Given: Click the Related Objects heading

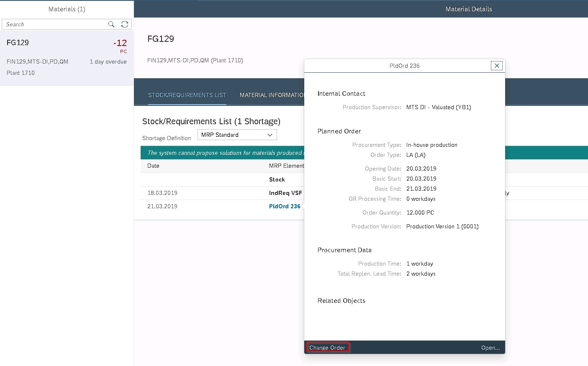Looking at the screenshot, I should click(x=341, y=300).
